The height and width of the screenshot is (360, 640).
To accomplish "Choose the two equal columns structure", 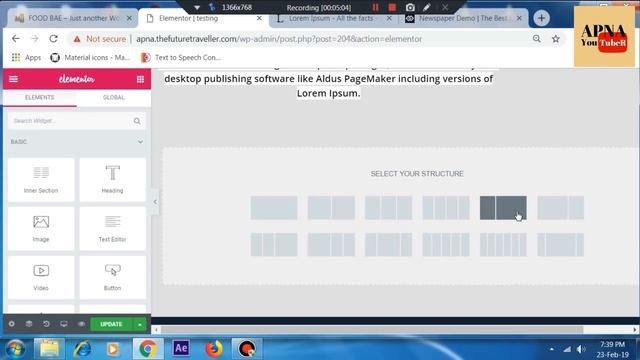I will 331,208.
